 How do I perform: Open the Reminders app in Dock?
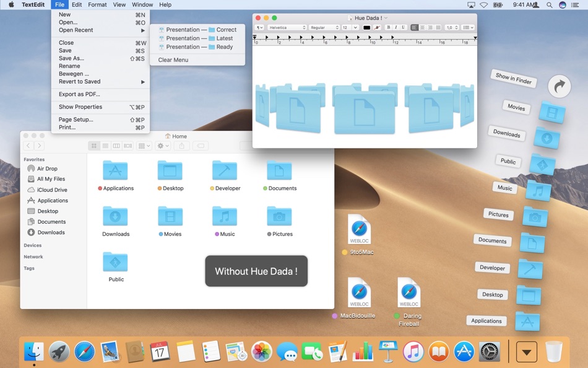point(210,351)
